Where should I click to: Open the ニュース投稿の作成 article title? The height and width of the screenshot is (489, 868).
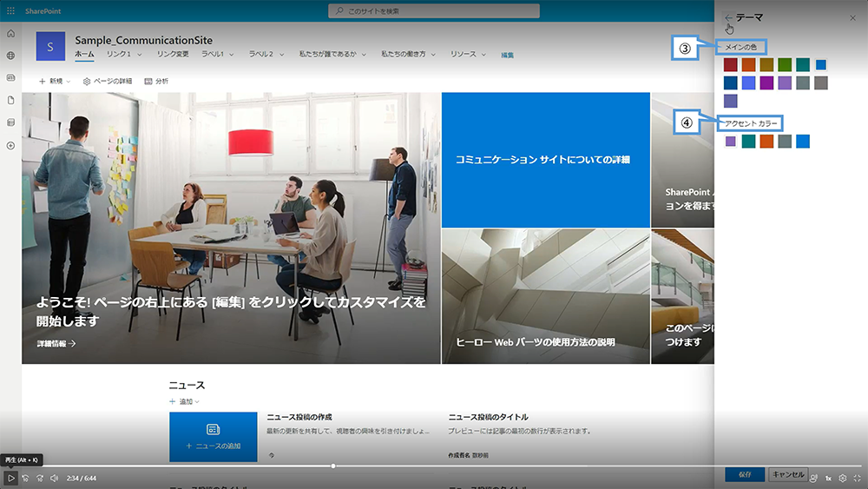pyautogui.click(x=299, y=417)
